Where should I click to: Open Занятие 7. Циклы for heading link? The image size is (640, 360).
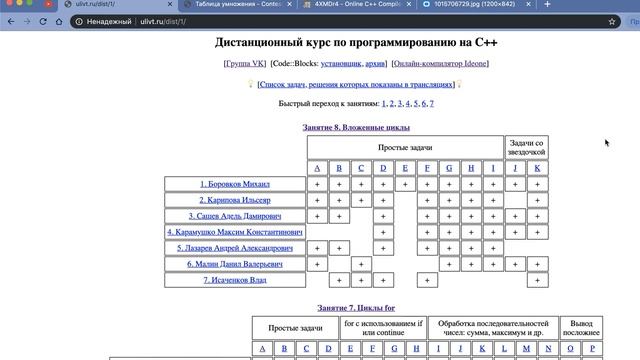coord(356,308)
